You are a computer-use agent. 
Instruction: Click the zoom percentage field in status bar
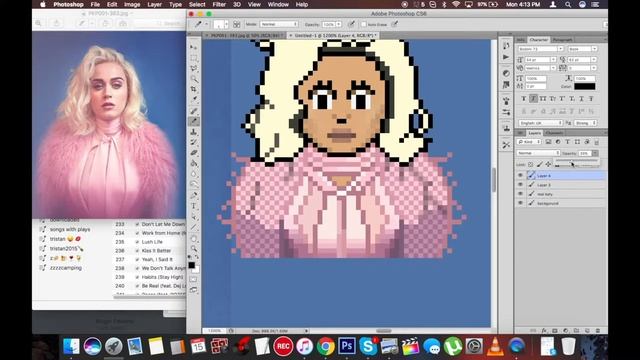[x=214, y=331]
